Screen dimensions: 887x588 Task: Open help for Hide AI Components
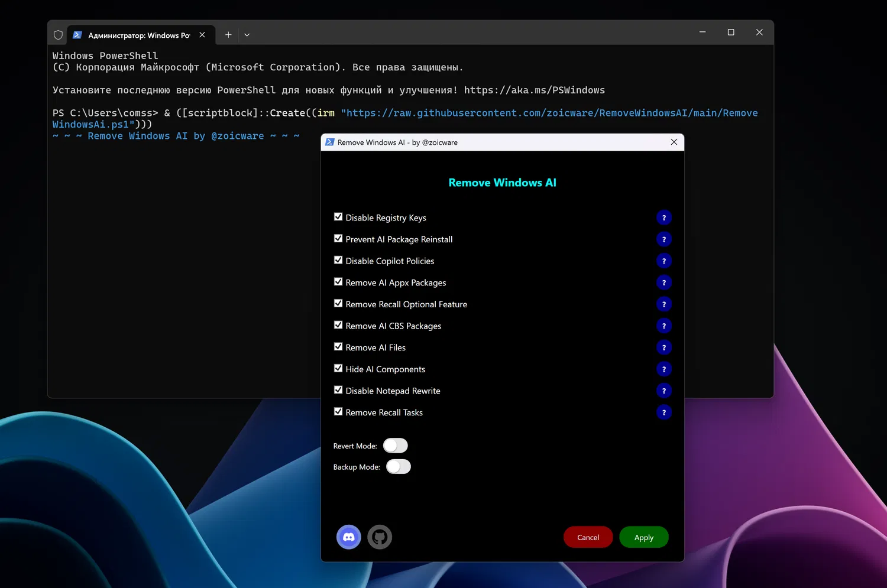(664, 369)
